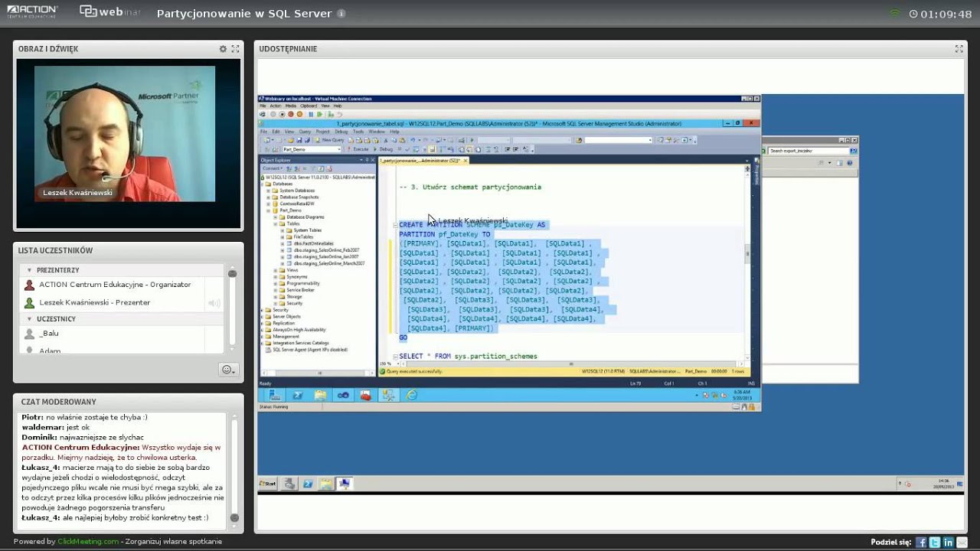The height and width of the screenshot is (551, 980).
Task: Click Zorganizuj własne spotkanie link
Action: (x=174, y=541)
